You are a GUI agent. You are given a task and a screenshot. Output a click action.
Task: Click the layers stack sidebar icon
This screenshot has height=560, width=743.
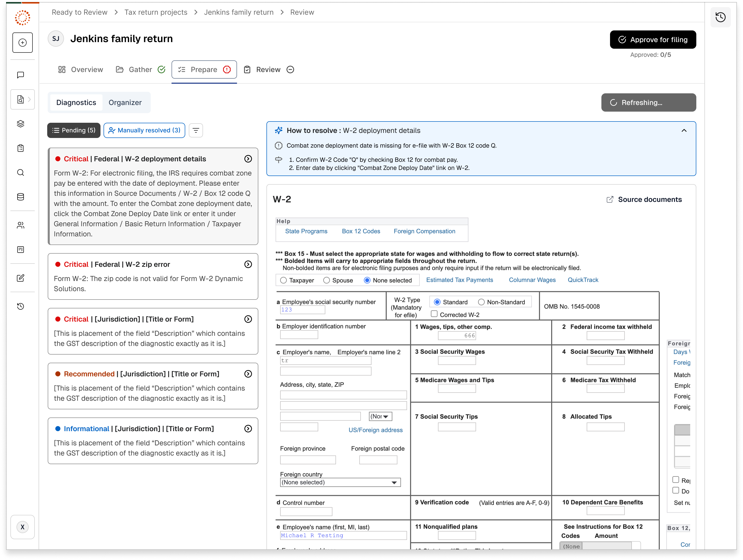point(21,124)
